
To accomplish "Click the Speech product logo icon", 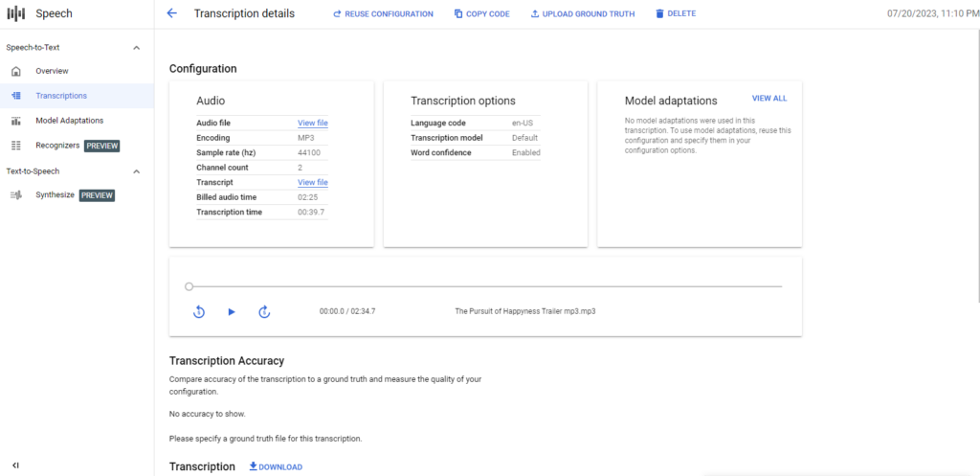I will [15, 13].
